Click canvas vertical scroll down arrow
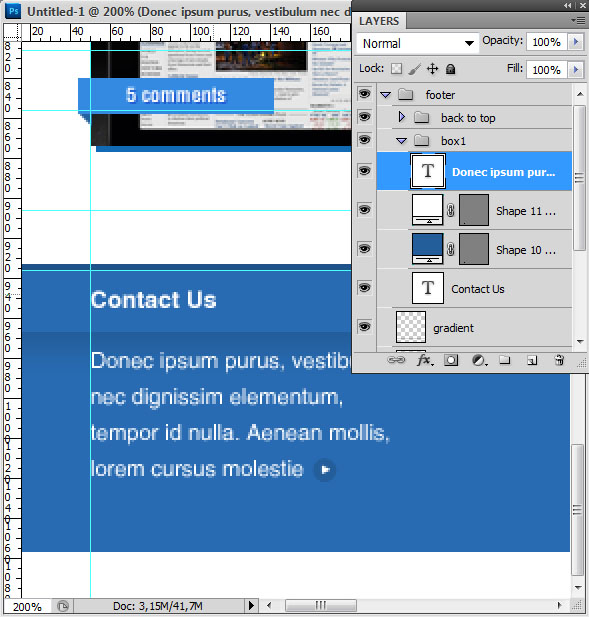 pos(578,587)
